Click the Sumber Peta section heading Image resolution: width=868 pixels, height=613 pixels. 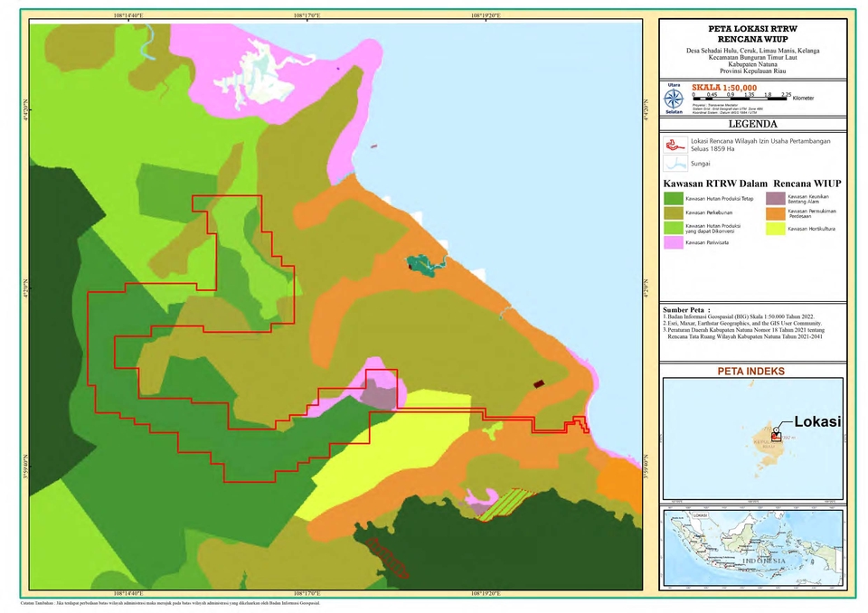tap(685, 307)
